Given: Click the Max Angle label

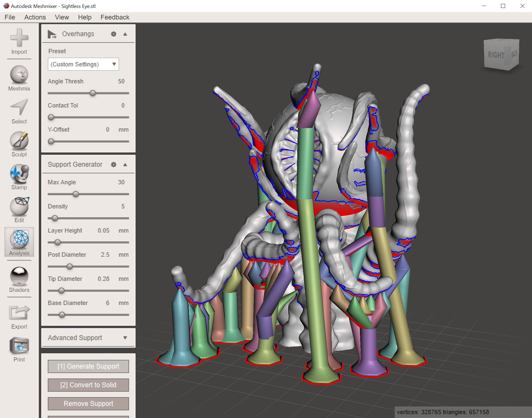Looking at the screenshot, I should 62,182.
